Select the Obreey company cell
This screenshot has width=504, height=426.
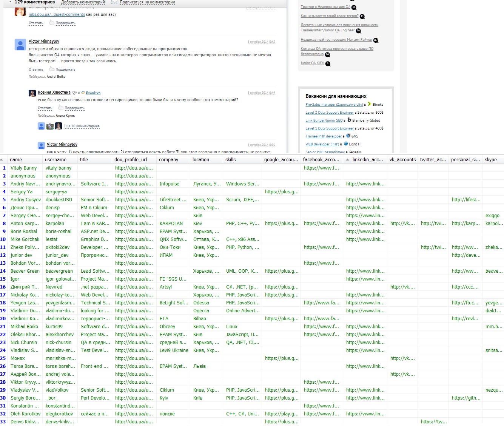point(173,327)
